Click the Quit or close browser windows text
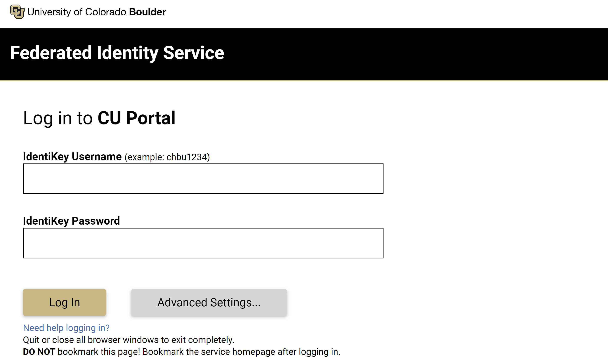The height and width of the screenshot is (364, 608). point(129,340)
